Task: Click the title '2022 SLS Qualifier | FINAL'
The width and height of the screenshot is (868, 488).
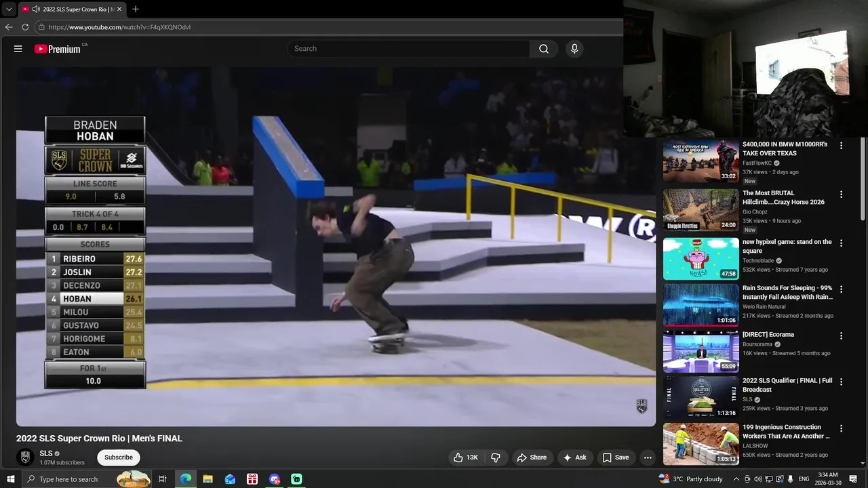Action: tap(787, 385)
